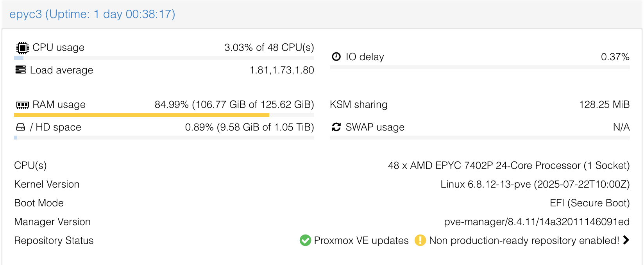
Task: Click the SWAP usage progress bar
Action: (x=479, y=138)
